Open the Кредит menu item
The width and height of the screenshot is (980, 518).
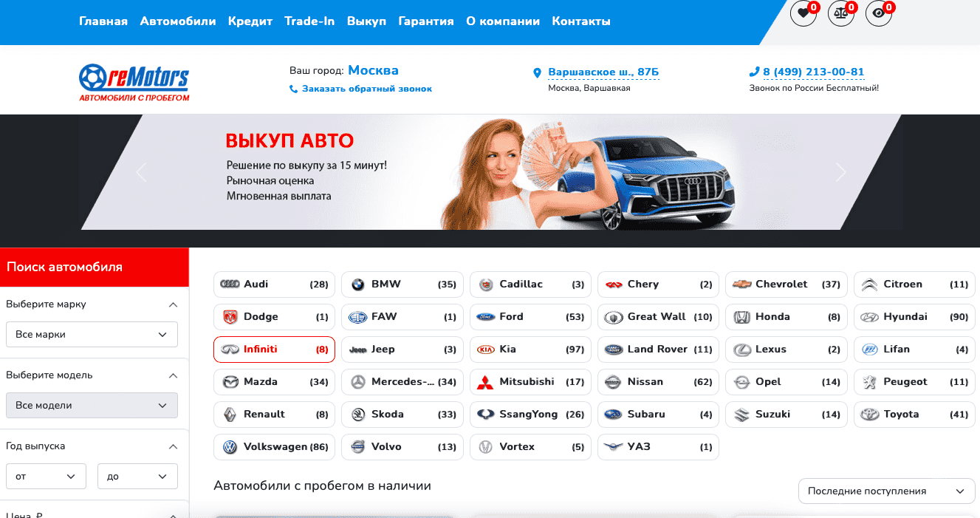pyautogui.click(x=250, y=21)
